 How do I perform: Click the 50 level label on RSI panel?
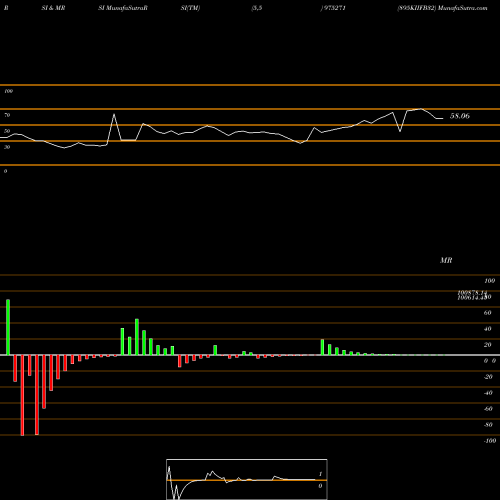[7, 131]
